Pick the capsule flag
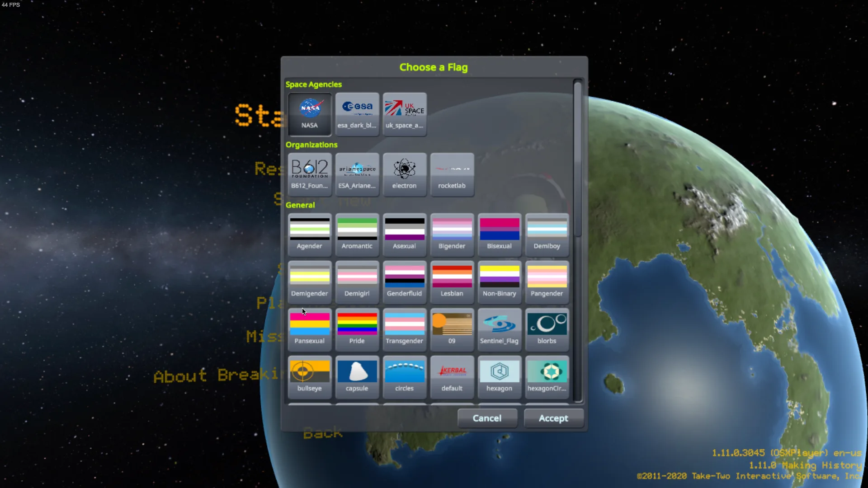The height and width of the screenshot is (488, 868). pos(357,377)
